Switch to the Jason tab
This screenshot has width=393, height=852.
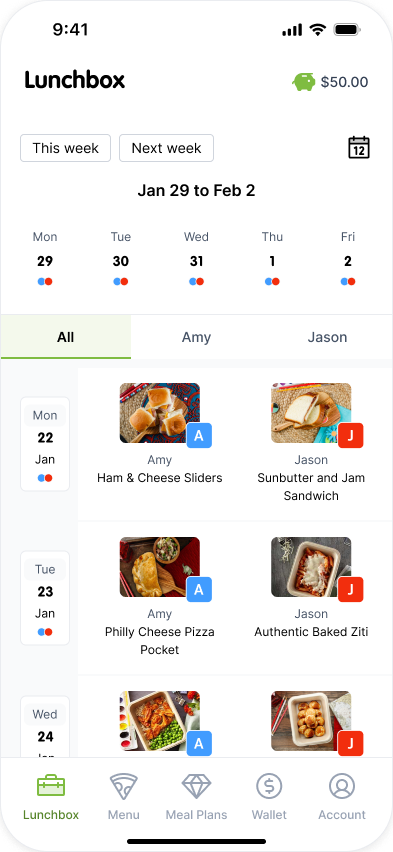327,337
